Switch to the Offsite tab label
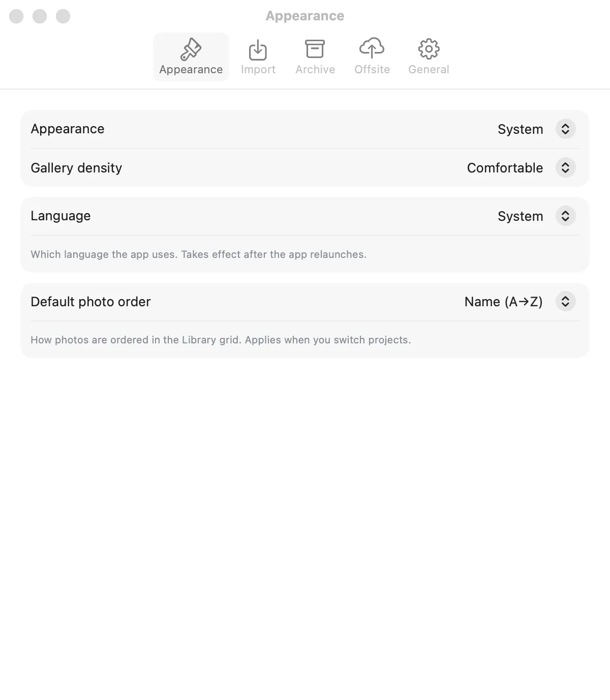This screenshot has height=700, width=610. [372, 70]
